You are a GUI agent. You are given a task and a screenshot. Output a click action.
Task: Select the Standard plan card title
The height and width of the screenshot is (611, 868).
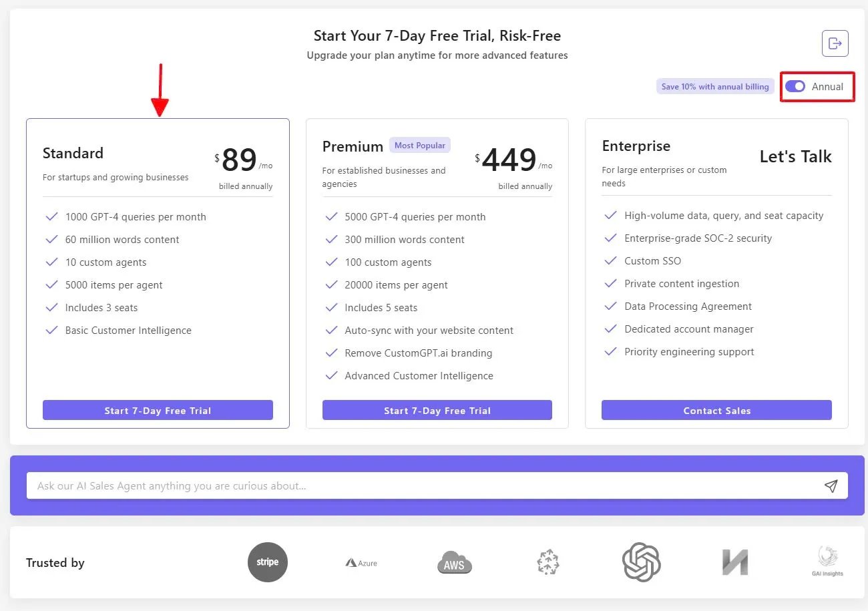tap(73, 154)
